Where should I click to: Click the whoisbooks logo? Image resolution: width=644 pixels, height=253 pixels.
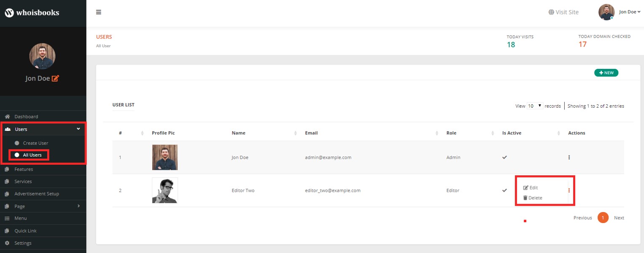32,13
